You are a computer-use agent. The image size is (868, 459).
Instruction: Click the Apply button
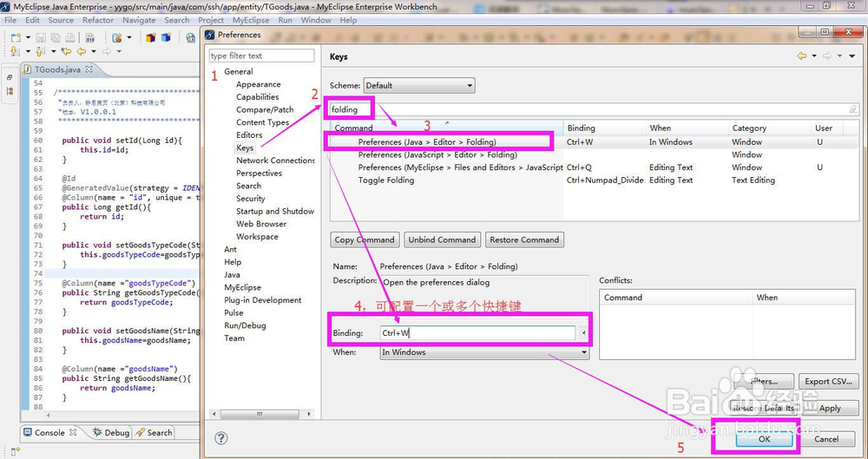click(830, 408)
